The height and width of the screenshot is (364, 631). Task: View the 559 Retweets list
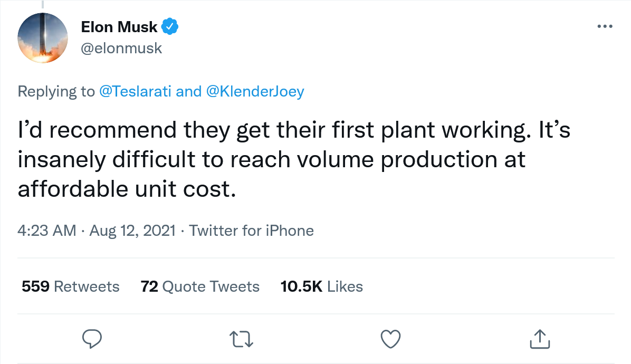[71, 286]
